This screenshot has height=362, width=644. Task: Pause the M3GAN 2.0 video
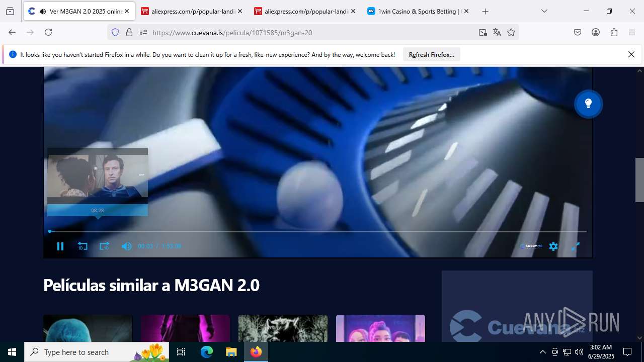tap(60, 246)
